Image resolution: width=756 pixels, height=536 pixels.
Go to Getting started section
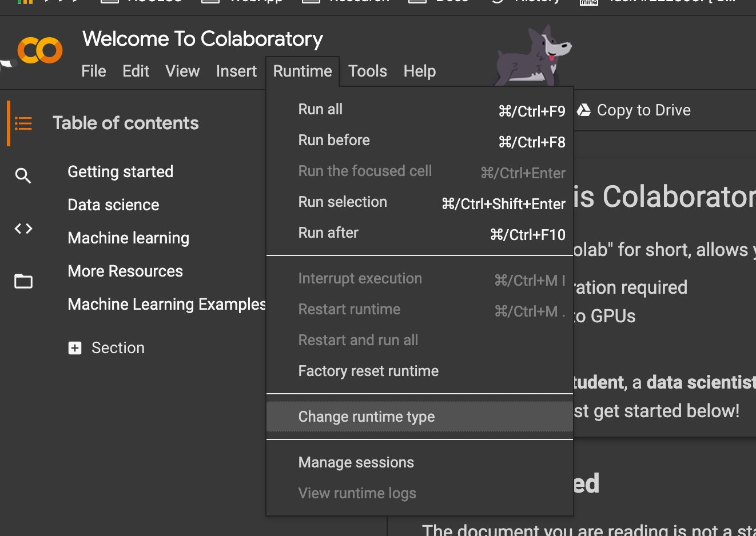(120, 172)
